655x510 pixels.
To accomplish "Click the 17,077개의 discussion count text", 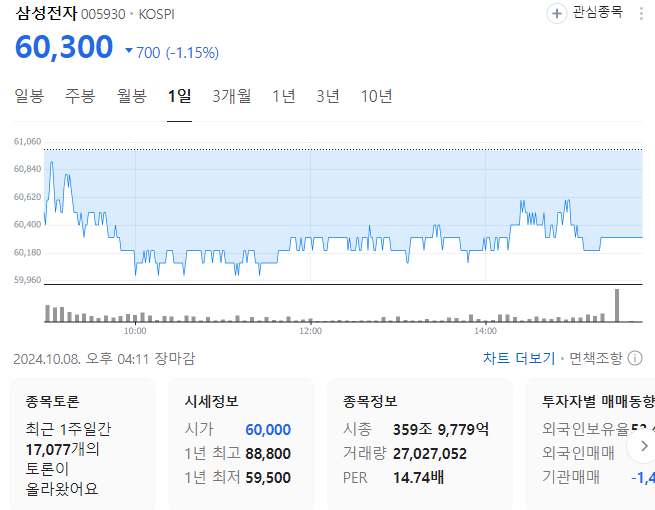I will point(63,449).
